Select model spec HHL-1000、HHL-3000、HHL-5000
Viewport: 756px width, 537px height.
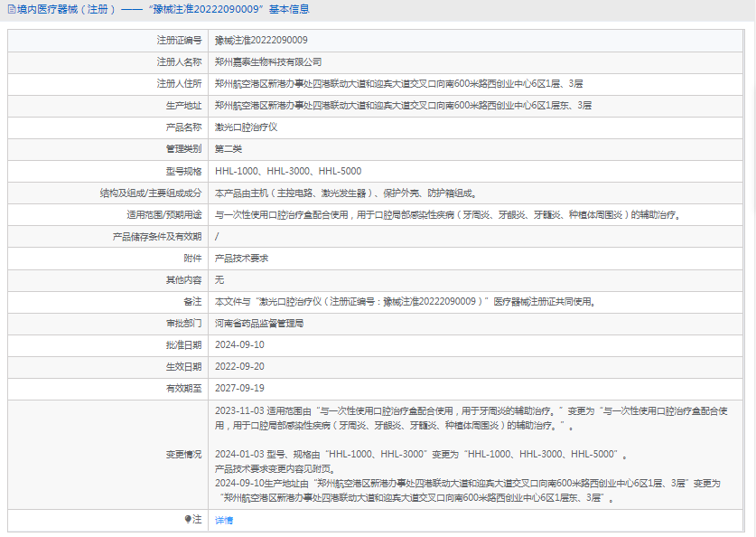(x=288, y=171)
